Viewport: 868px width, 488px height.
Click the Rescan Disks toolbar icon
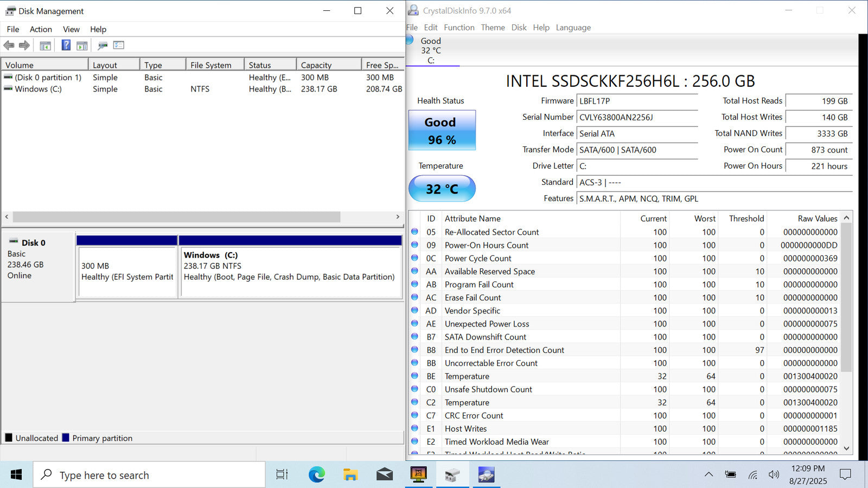[x=103, y=46]
